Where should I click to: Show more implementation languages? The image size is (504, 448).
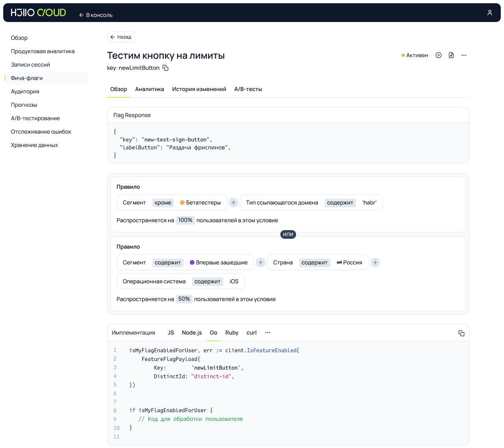click(268, 333)
